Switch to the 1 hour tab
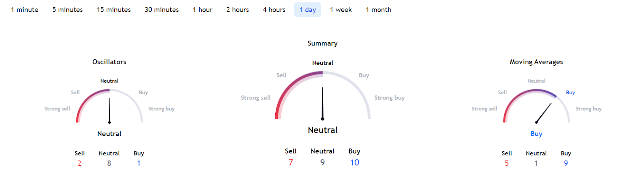The height and width of the screenshot is (172, 644). [x=202, y=10]
